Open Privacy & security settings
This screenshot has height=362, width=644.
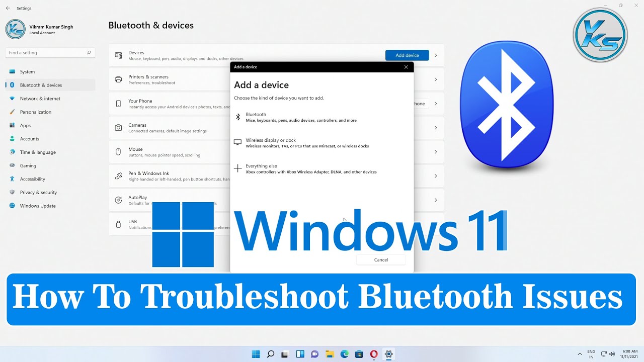click(50, 193)
